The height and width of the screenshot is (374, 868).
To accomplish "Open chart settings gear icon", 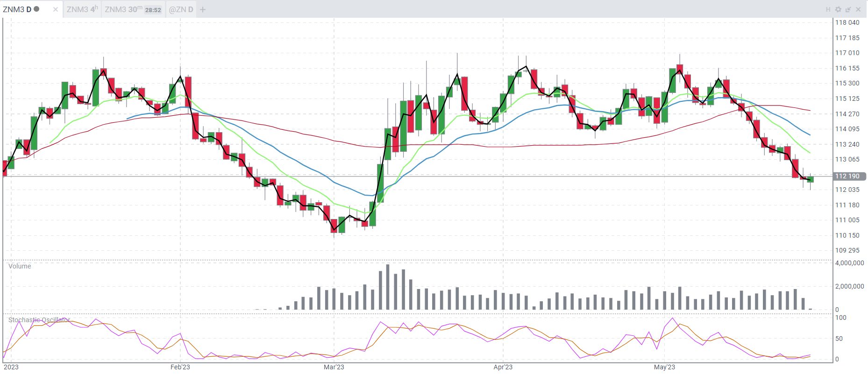I will tap(838, 9).
